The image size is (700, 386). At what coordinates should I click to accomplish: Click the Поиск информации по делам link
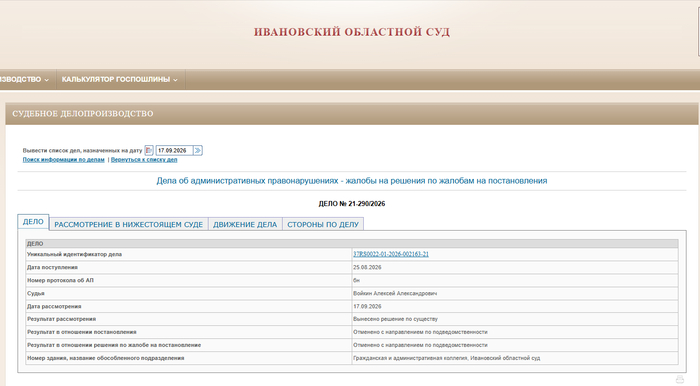point(63,160)
